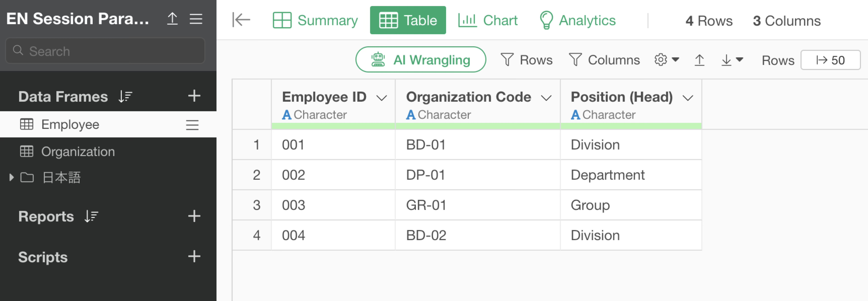Screen dimensions: 868x301
Task: Switch to Chart view
Action: point(488,20)
